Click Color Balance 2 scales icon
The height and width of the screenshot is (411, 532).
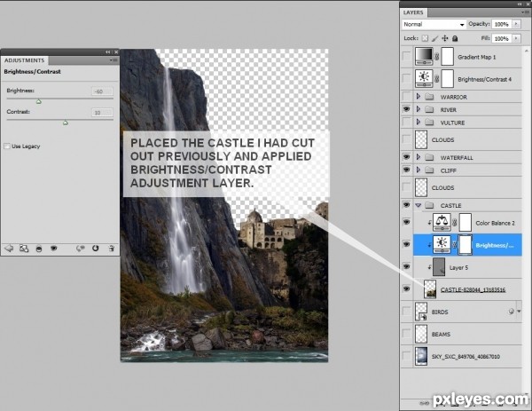coord(442,223)
